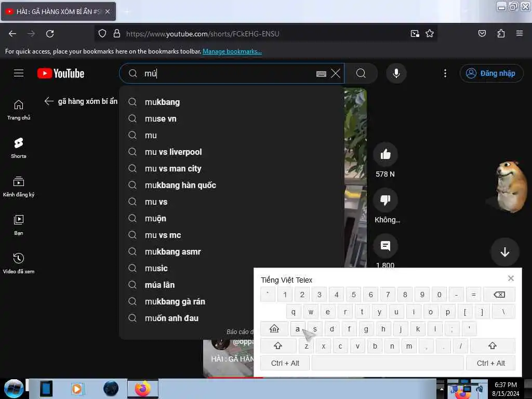This screenshot has height=399, width=532.
Task: Select suggestion "mukbang"
Action: tap(231, 102)
